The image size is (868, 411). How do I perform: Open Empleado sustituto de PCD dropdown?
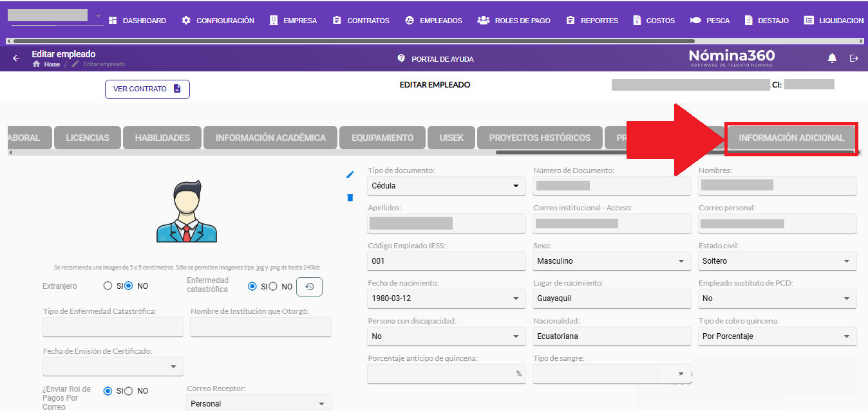[x=778, y=298]
